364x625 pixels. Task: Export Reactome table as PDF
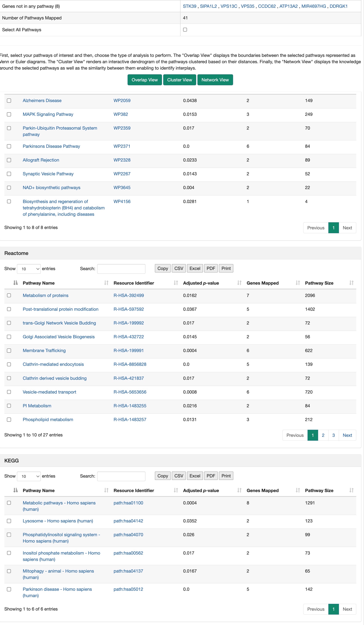(x=211, y=268)
